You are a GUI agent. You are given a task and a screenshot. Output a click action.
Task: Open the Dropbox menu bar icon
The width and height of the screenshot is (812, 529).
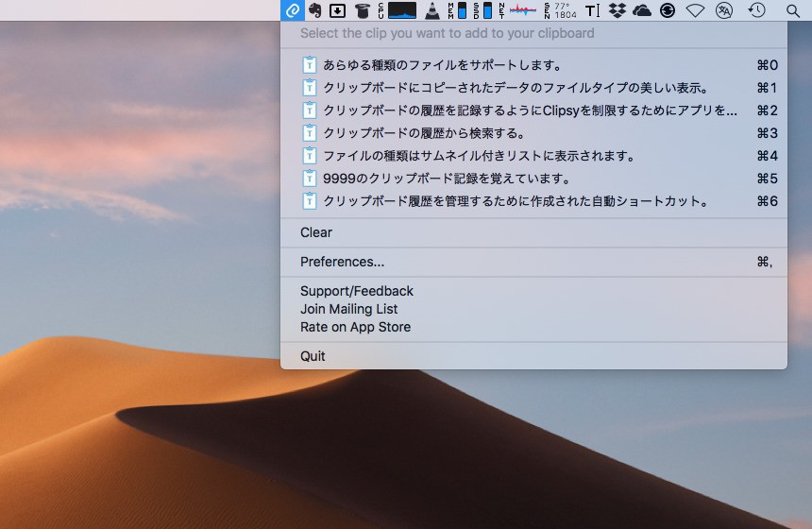(617, 10)
